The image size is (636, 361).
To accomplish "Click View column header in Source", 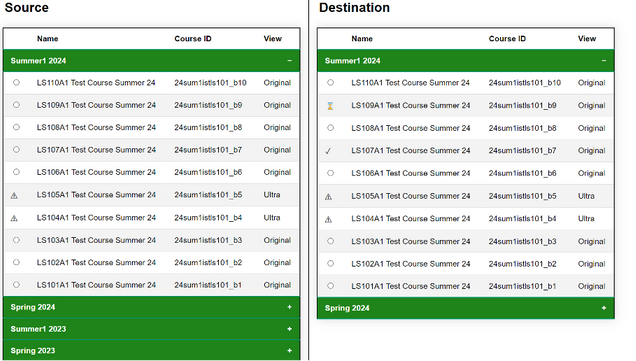I will (x=273, y=39).
